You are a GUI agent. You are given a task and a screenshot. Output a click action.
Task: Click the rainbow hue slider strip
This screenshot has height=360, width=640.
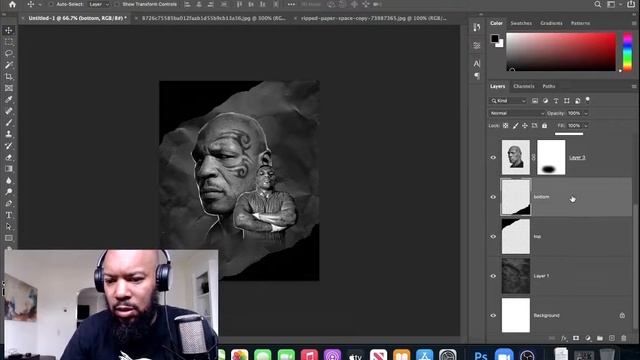point(627,52)
